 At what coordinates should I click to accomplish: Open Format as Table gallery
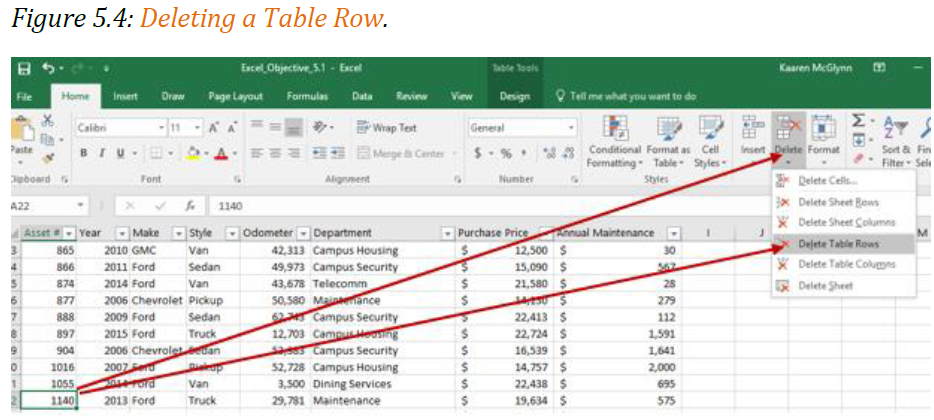tap(668, 142)
